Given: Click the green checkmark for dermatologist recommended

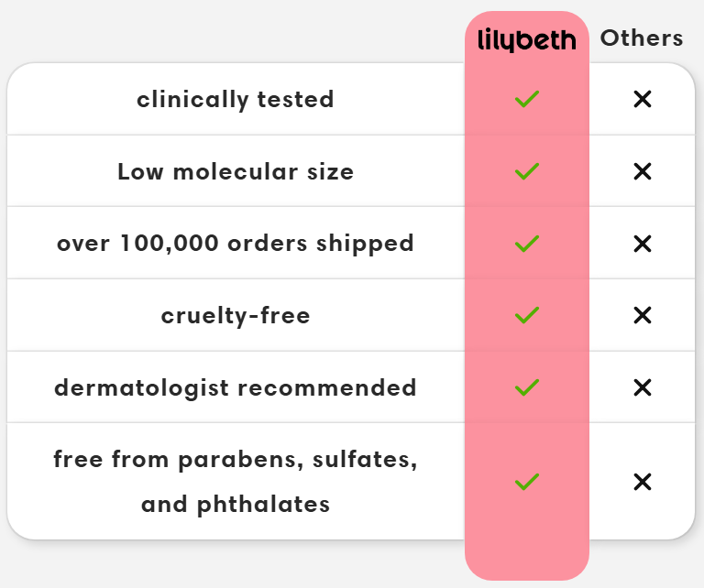Looking at the screenshot, I should click(527, 387).
